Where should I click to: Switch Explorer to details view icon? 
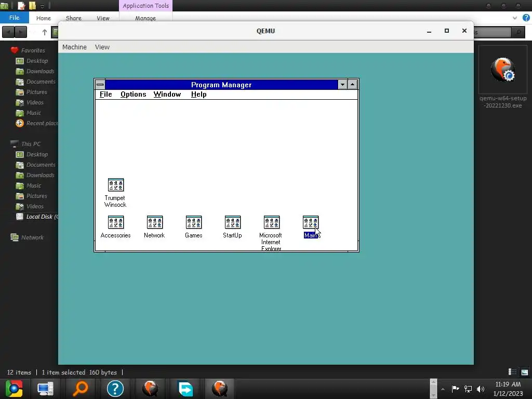pyautogui.click(x=512, y=372)
